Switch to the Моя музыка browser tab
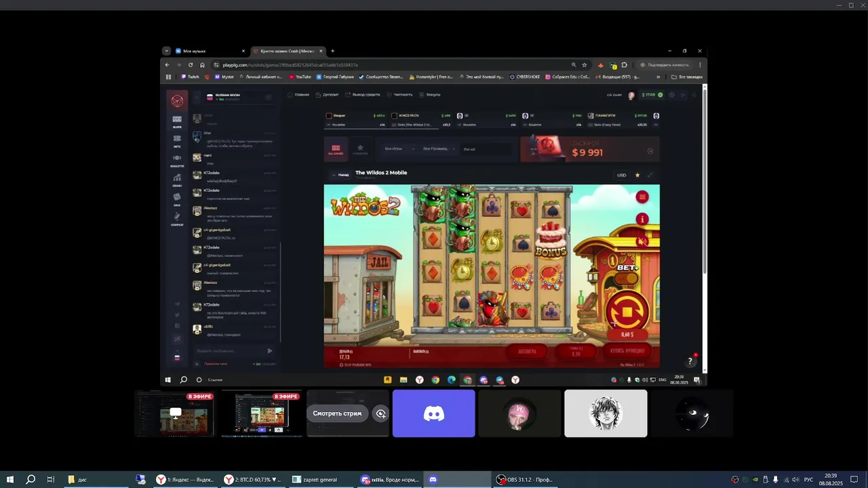The height and width of the screenshot is (488, 868). pos(211,51)
